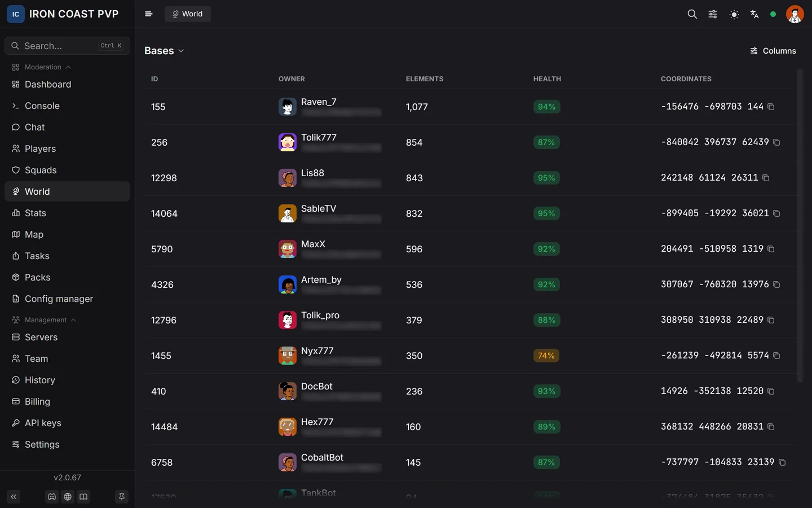Pin the sidebar with pin icon
This screenshot has height=508, width=812.
point(121,497)
